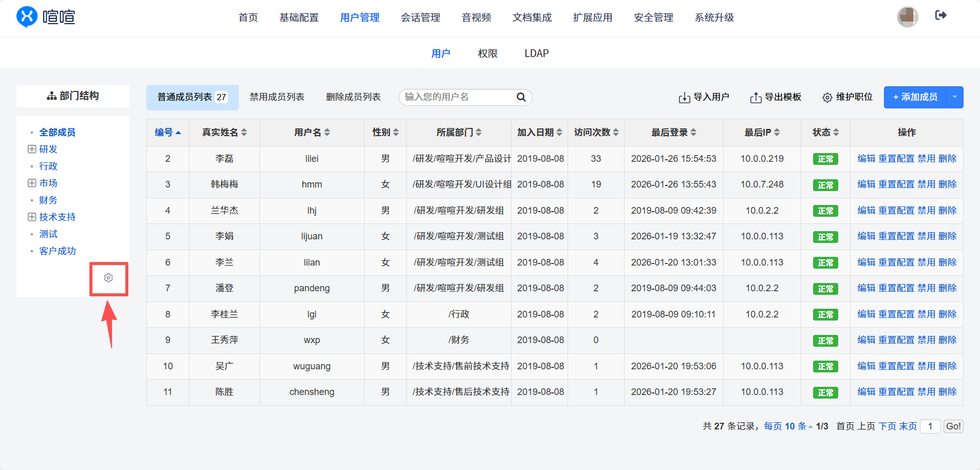Switch to the 禁用成员列表 tab
Viewport: 980px width, 470px height.
(x=277, y=97)
